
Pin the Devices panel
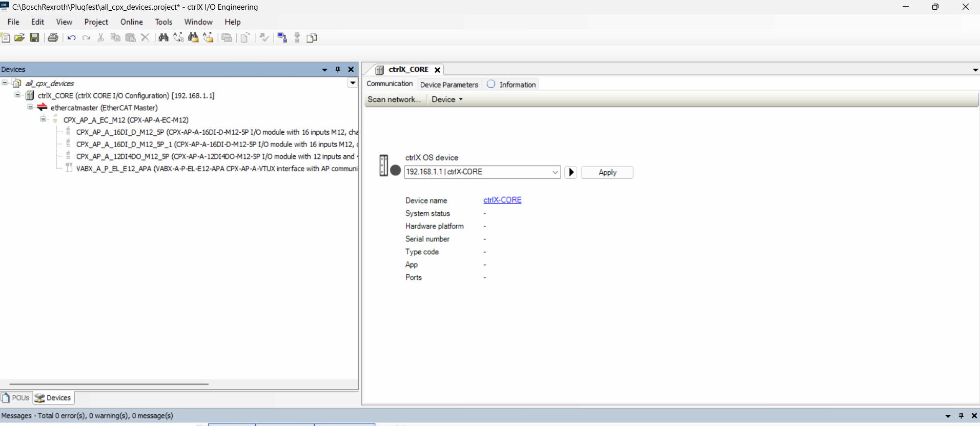pos(338,69)
